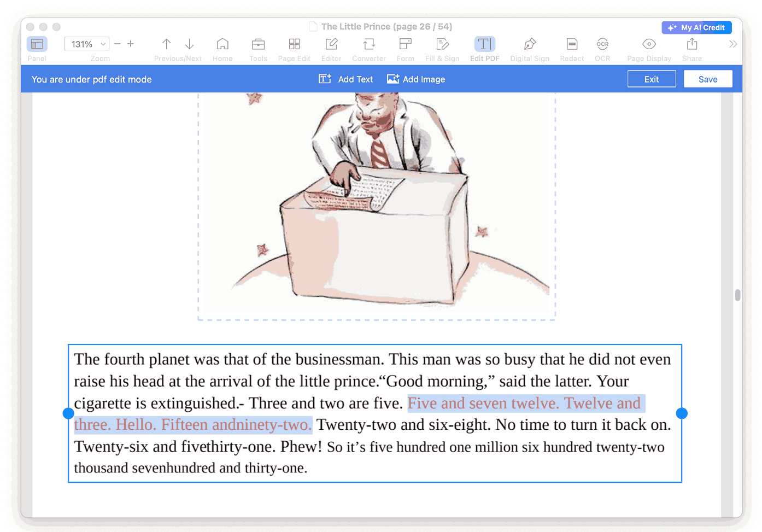Open My AI Credit button
The height and width of the screenshot is (532, 762).
coord(696,27)
